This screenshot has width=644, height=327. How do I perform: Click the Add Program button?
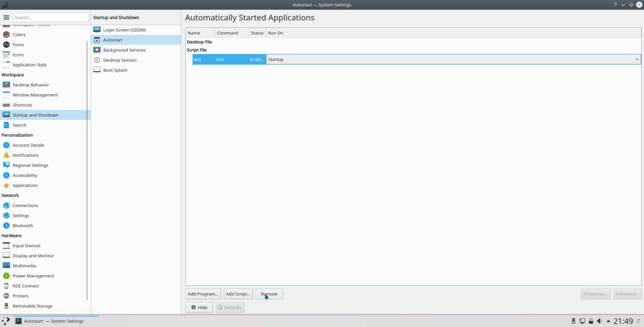click(203, 294)
